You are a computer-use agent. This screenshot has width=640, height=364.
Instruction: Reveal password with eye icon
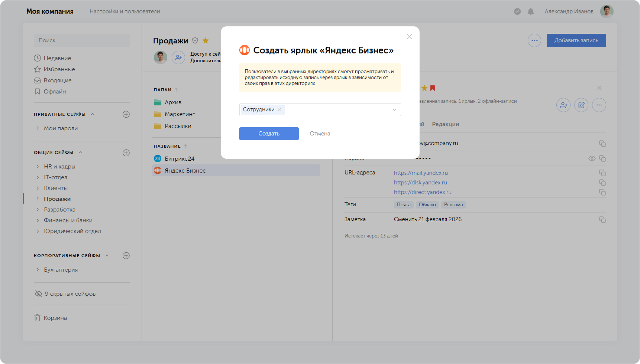click(592, 158)
